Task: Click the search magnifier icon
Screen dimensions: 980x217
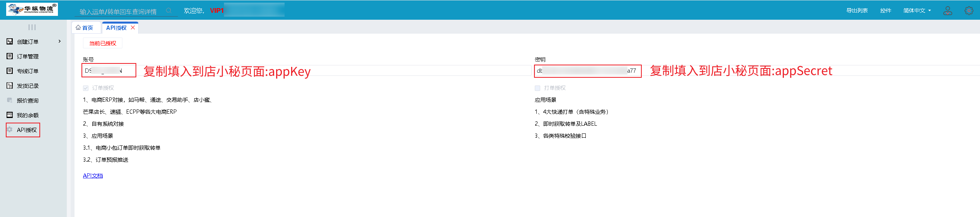Action: [169, 11]
